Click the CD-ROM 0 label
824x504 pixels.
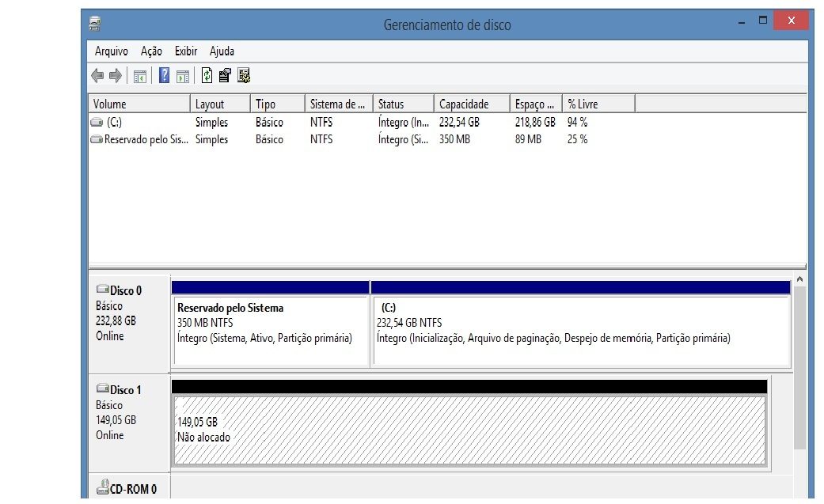tap(133, 489)
